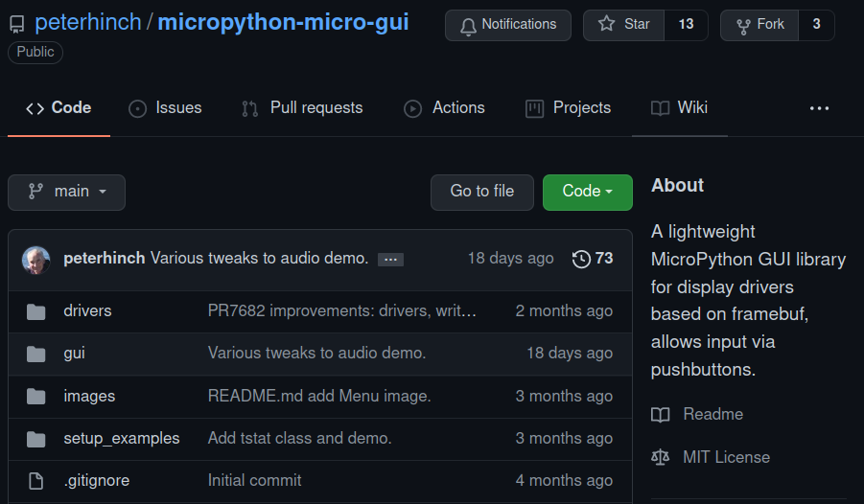
Task: Open the drivers folder
Action: click(x=87, y=310)
